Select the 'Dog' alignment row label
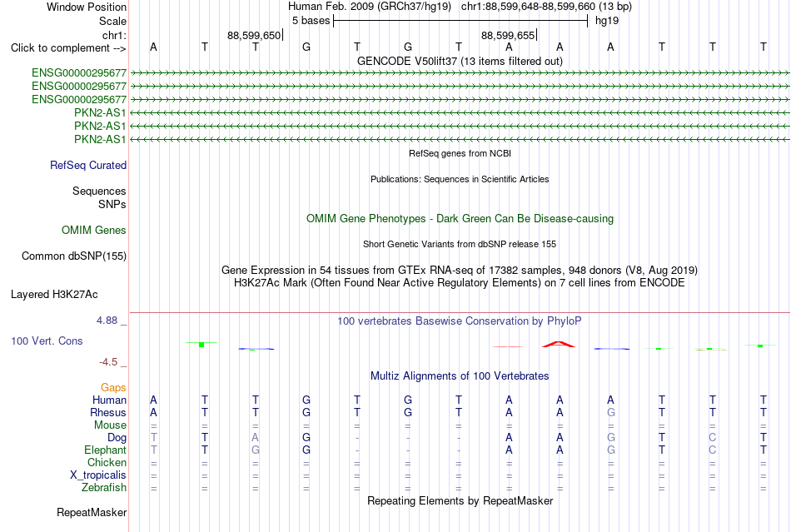791x532 pixels. coord(117,438)
